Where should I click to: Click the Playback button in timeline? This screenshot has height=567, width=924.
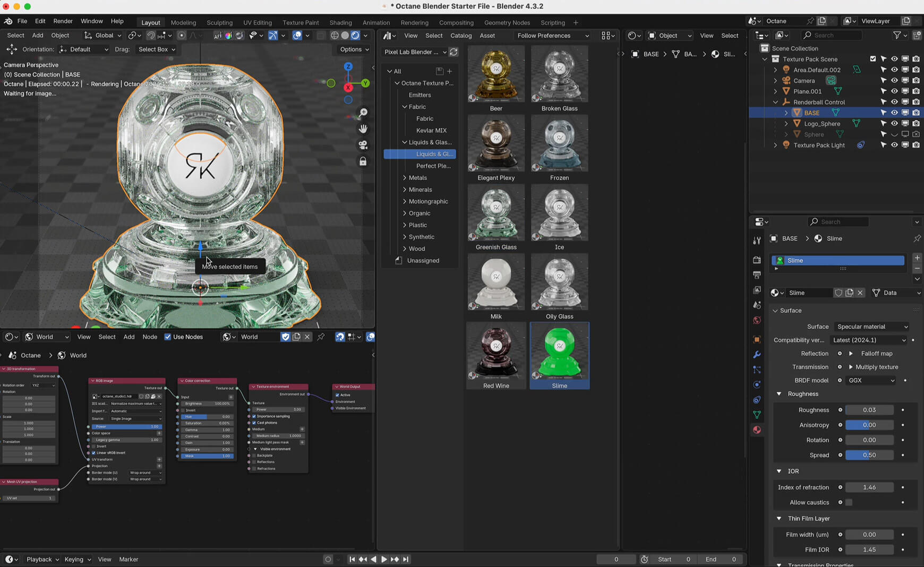pyautogui.click(x=42, y=559)
